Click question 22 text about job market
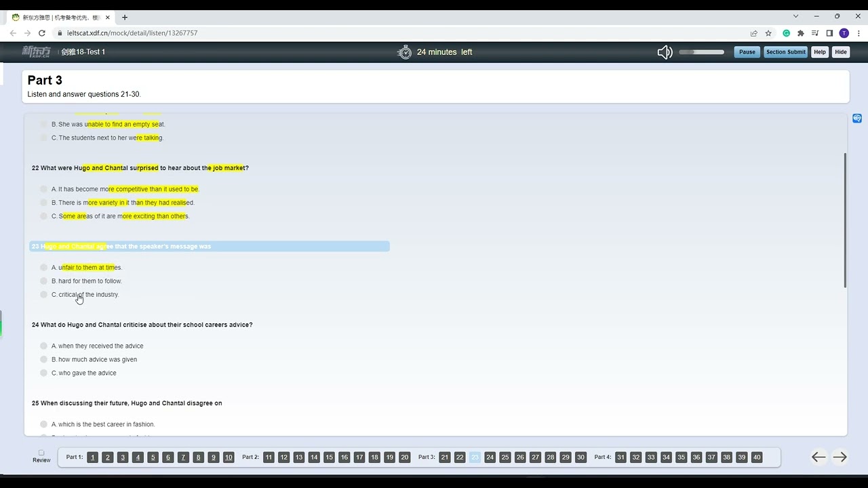The image size is (868, 488). (x=140, y=168)
